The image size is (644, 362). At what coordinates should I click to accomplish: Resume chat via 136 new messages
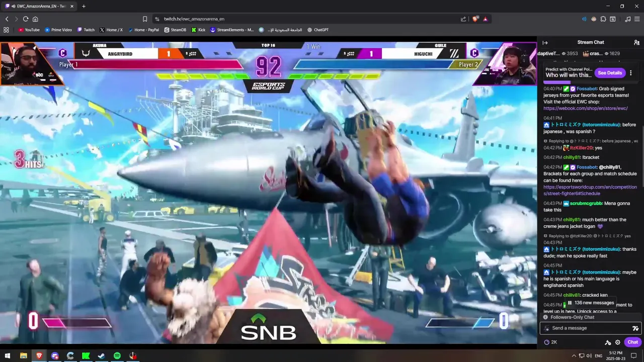pyautogui.click(x=591, y=303)
